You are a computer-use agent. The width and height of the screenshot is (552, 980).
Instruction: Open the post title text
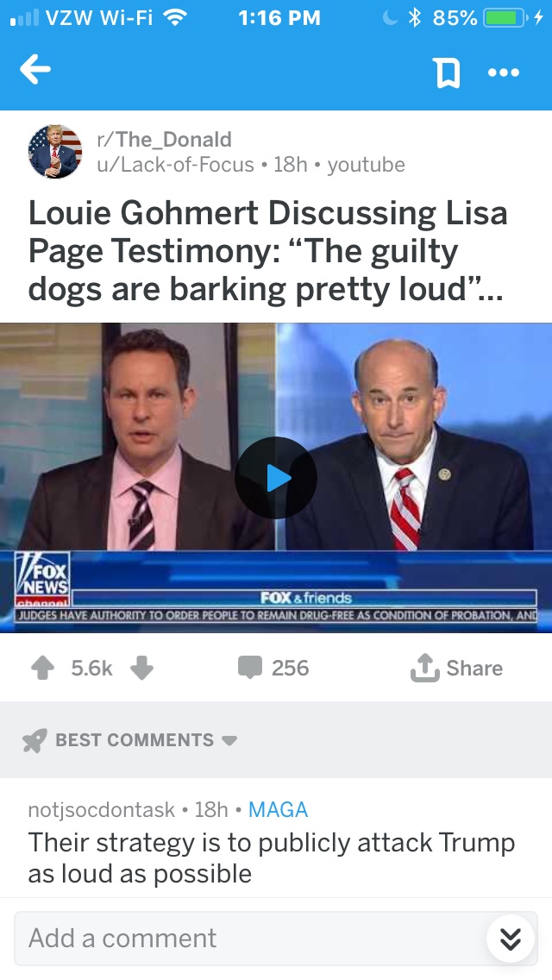[267, 251]
